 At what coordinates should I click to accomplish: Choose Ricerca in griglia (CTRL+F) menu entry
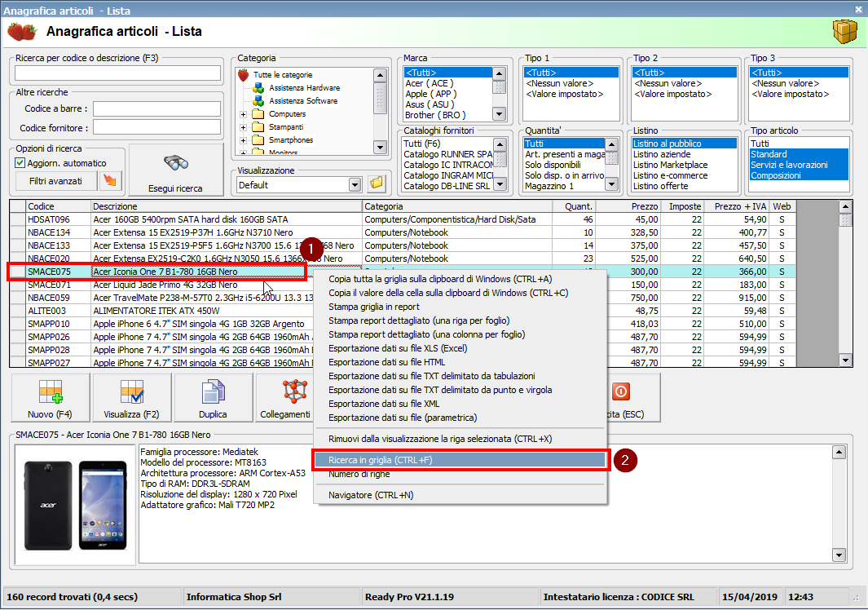(x=460, y=460)
